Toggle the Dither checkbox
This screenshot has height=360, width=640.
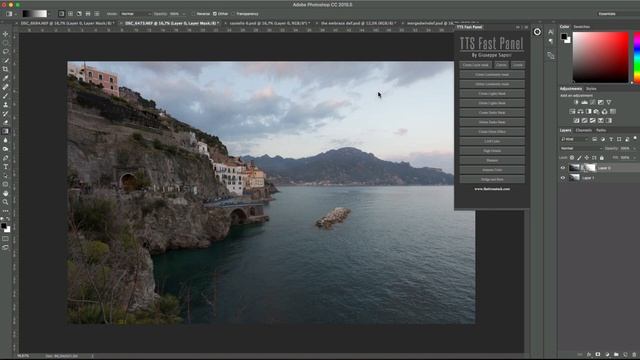215,14
